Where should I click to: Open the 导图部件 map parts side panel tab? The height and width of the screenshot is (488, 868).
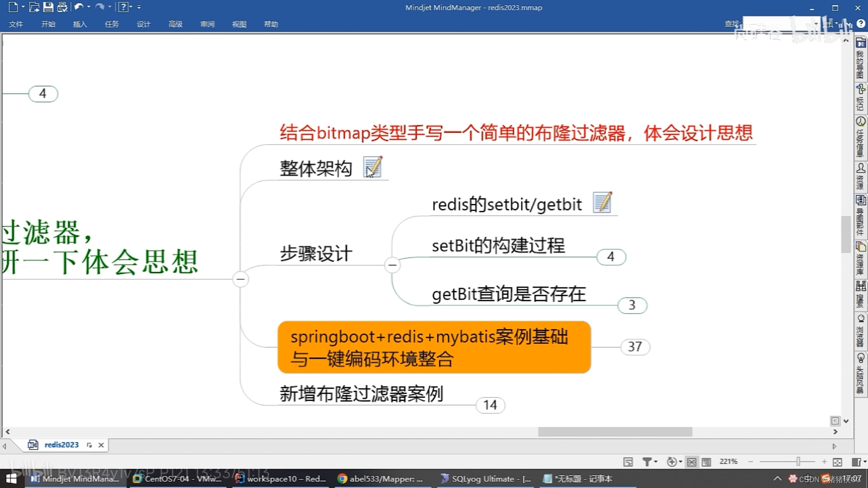tap(861, 216)
